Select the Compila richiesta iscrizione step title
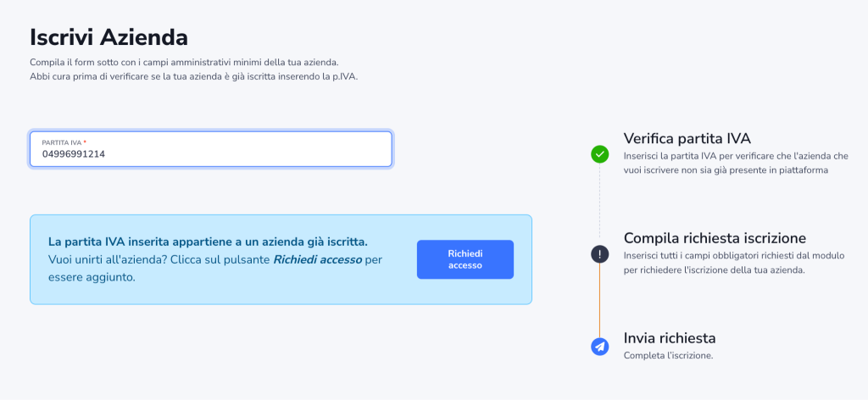868x400 pixels. tap(715, 238)
